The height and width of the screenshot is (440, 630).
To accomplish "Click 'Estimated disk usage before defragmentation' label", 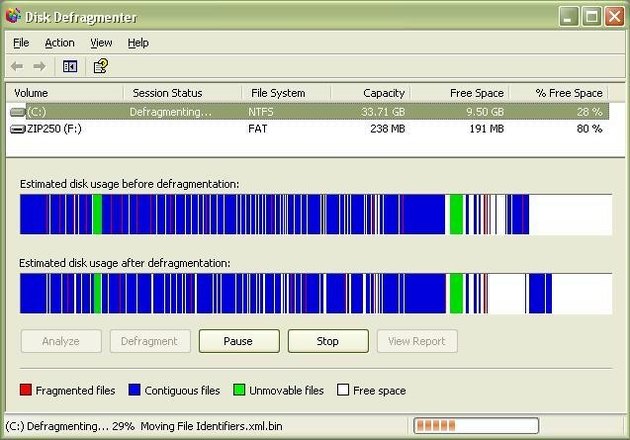I will point(129,184).
